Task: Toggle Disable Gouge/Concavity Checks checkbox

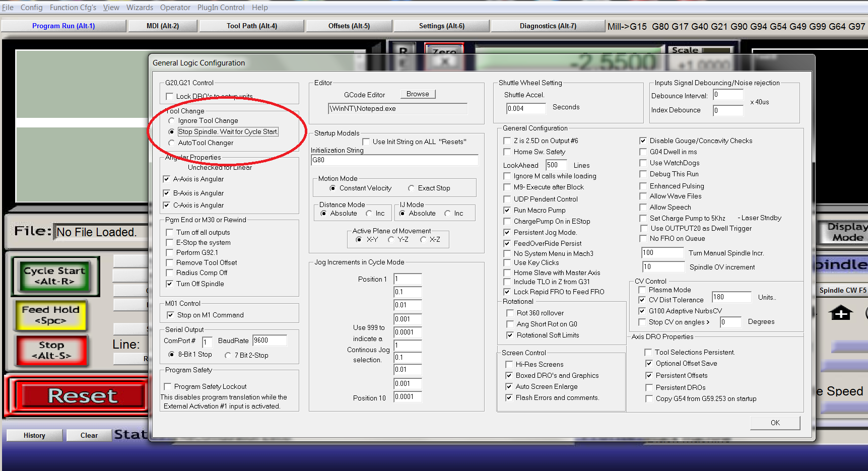Action: tap(643, 141)
